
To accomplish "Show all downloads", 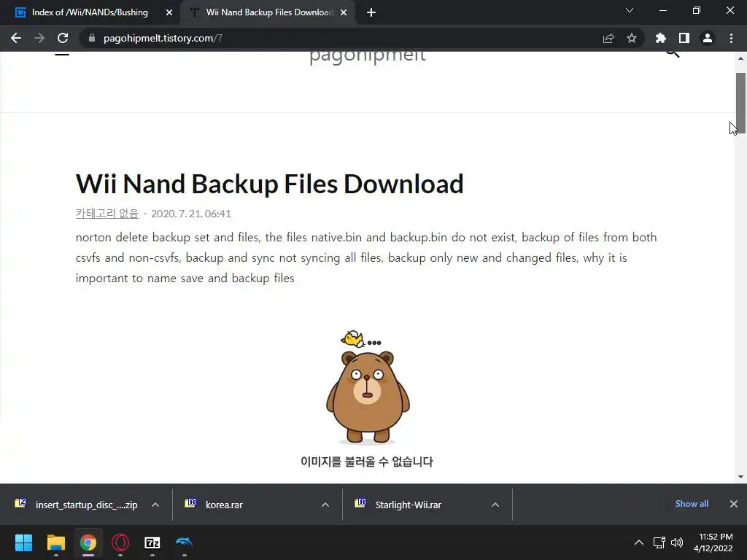I will [x=692, y=504].
